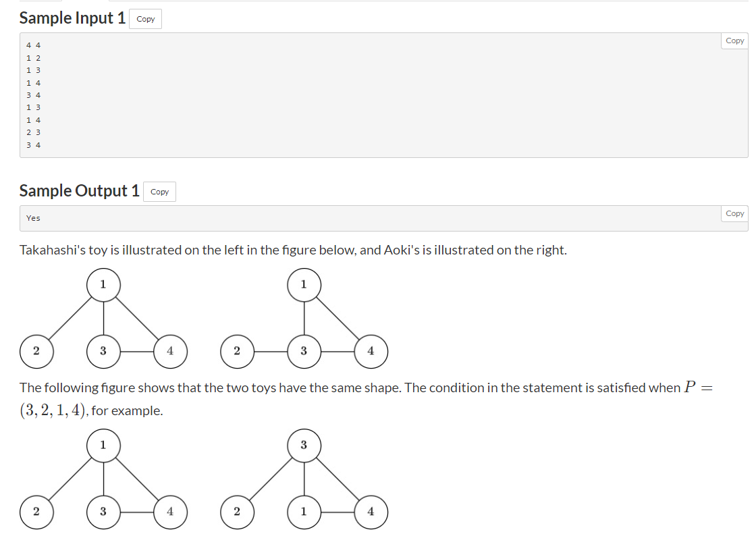Select node 4 in Aoki's upper-right graph
Viewport: 756px width, 536px height.
[371, 351]
